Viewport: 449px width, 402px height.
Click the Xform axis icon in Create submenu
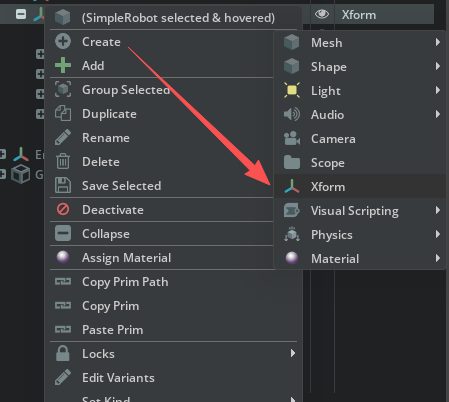[292, 187]
